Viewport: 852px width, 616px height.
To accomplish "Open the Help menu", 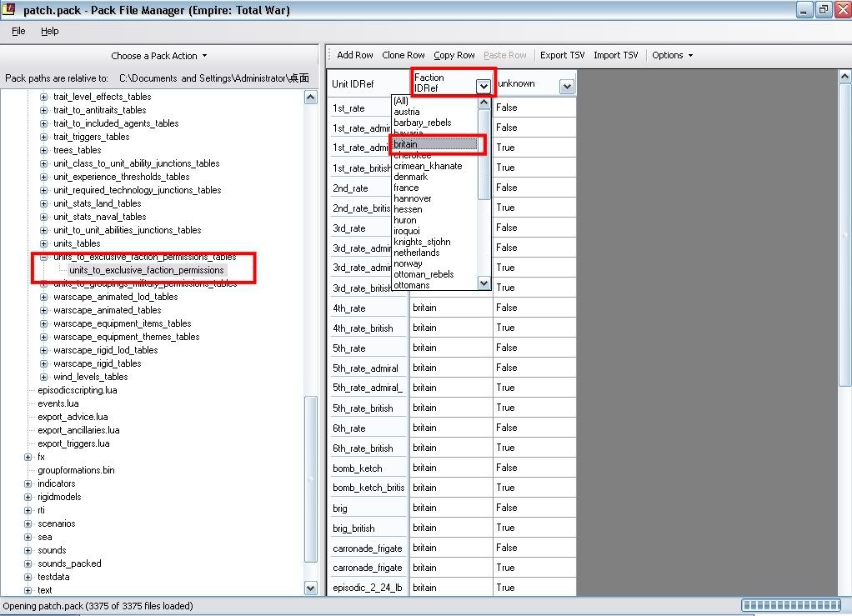I will (49, 31).
